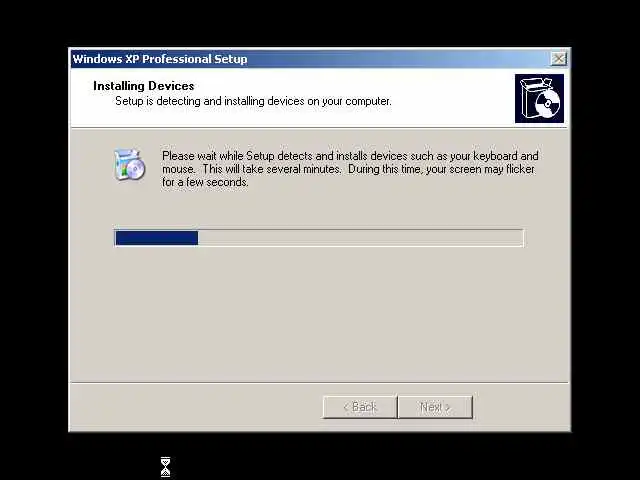This screenshot has height=480, width=640.
Task: Close the Windows XP Professional Setup dialog
Action: [558, 59]
